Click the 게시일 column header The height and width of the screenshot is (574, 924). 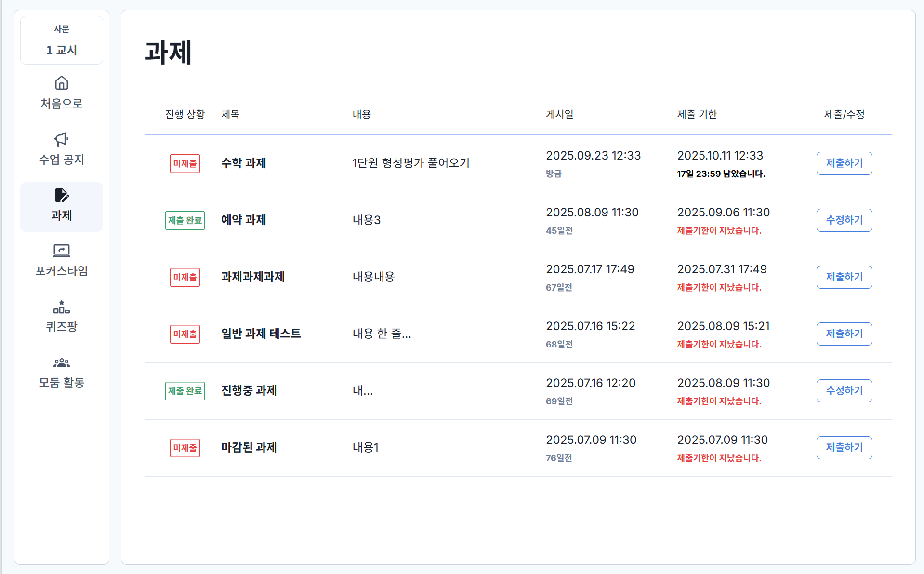(x=559, y=114)
